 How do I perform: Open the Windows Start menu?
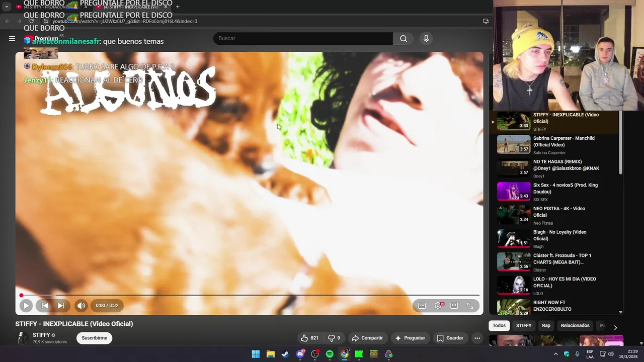click(x=256, y=354)
